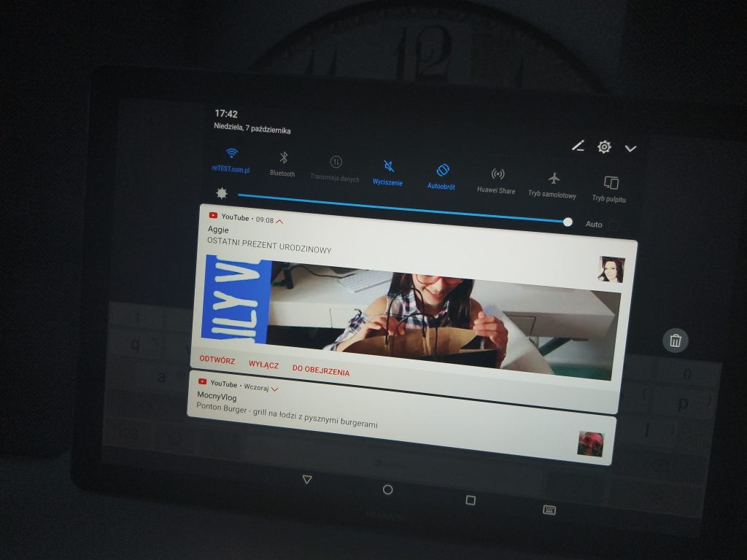Screen dimensions: 747x560
Task: Collapse the Aggie YouTube notification arrow
Action: pyautogui.click(x=279, y=220)
